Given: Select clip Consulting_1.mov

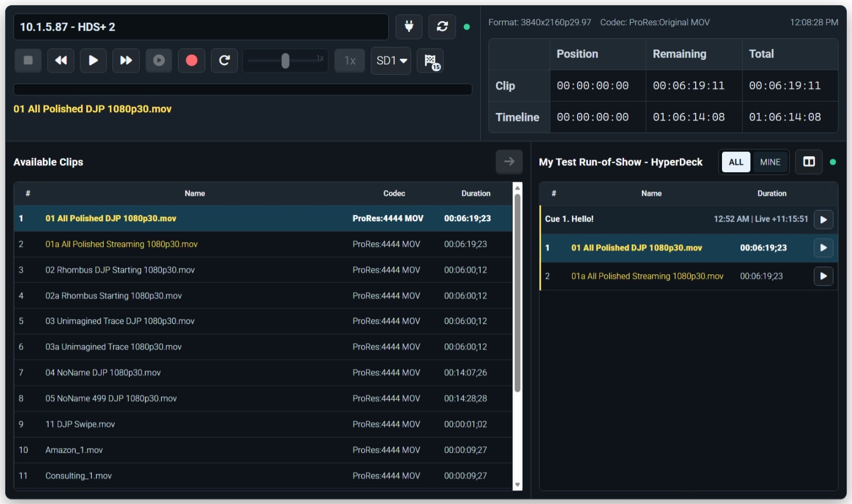Looking at the screenshot, I should click(x=263, y=475).
